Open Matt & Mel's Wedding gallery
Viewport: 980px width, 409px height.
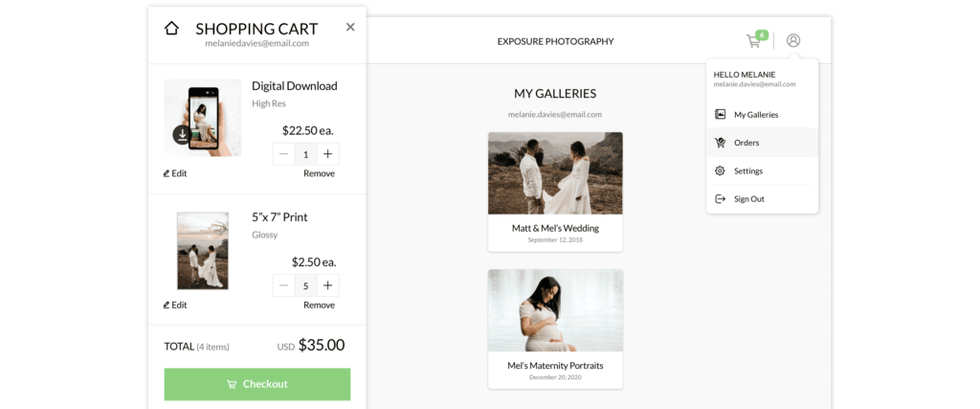tap(555, 192)
